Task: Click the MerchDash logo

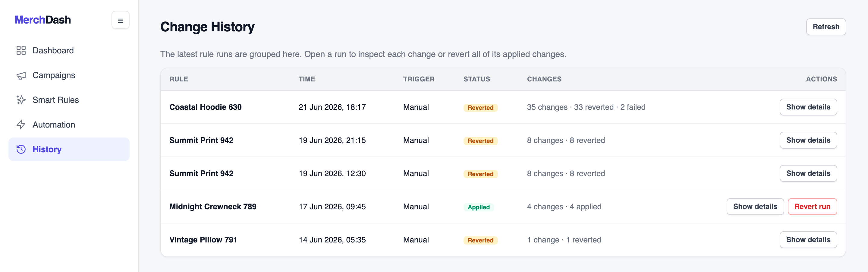Action: click(x=43, y=20)
